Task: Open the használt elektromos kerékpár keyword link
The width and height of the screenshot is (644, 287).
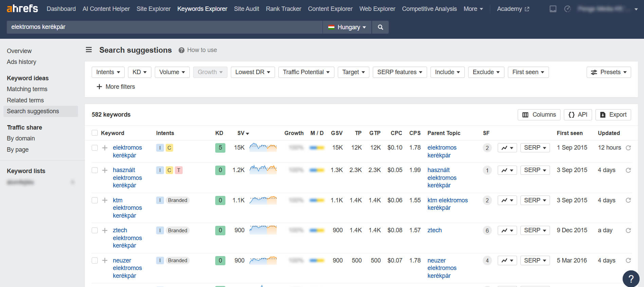Action: click(x=127, y=178)
